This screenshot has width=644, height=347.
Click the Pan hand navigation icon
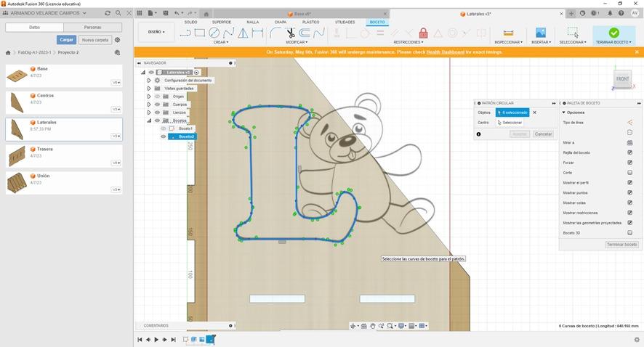coord(373,326)
